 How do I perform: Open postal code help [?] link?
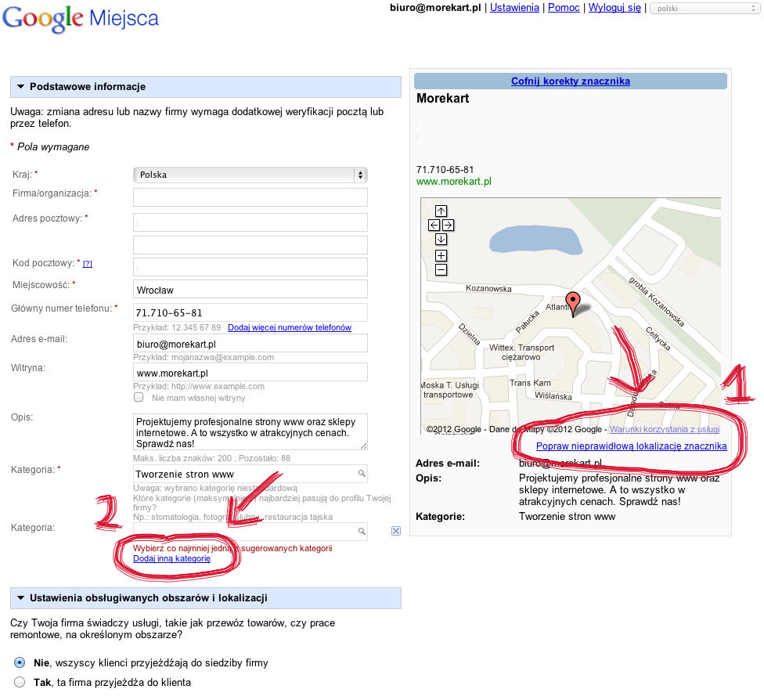(87, 264)
